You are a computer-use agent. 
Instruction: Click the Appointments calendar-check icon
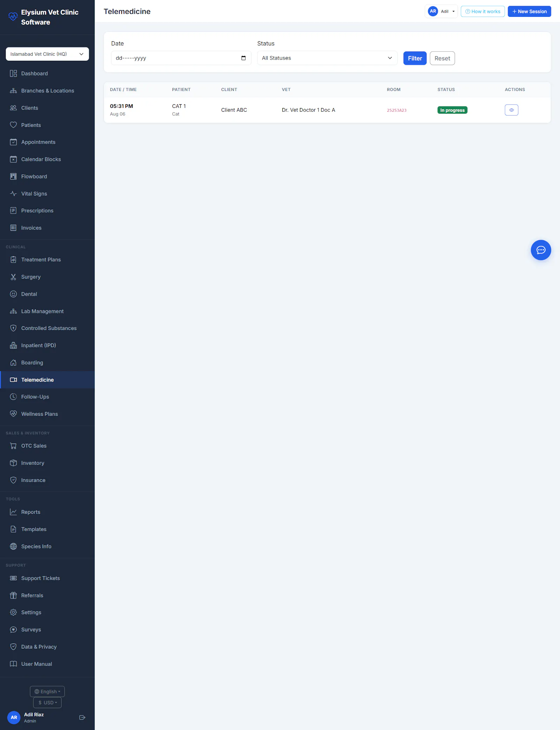click(x=13, y=142)
